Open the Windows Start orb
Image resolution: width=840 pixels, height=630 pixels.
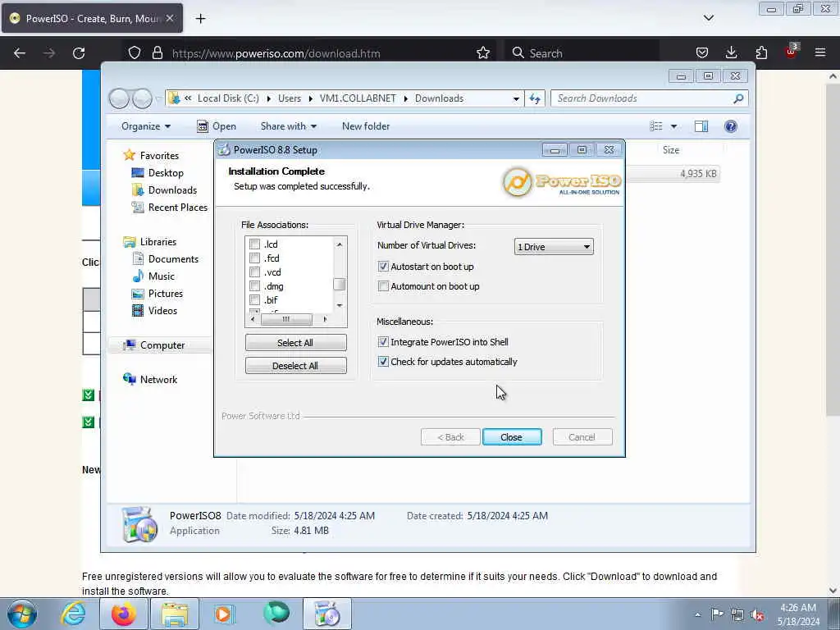pyautogui.click(x=22, y=614)
